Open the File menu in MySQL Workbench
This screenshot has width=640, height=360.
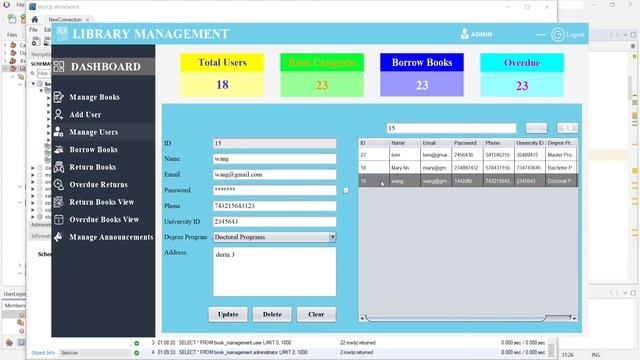pyautogui.click(x=33, y=30)
